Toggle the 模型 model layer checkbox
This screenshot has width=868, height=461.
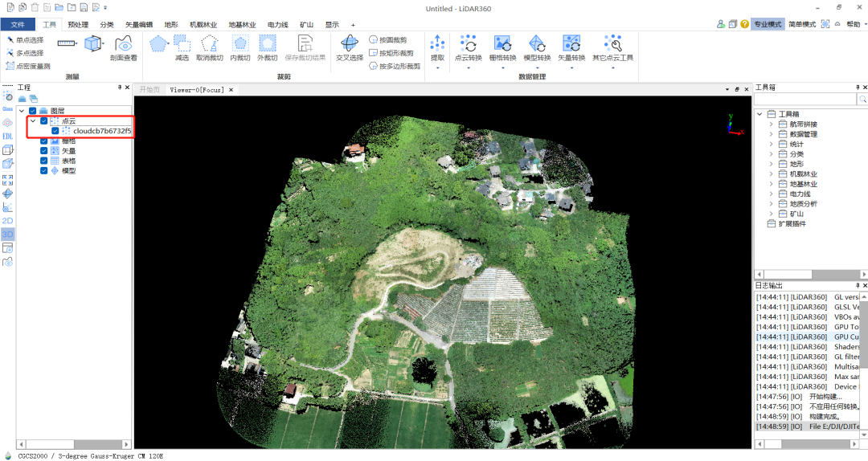pos(43,170)
